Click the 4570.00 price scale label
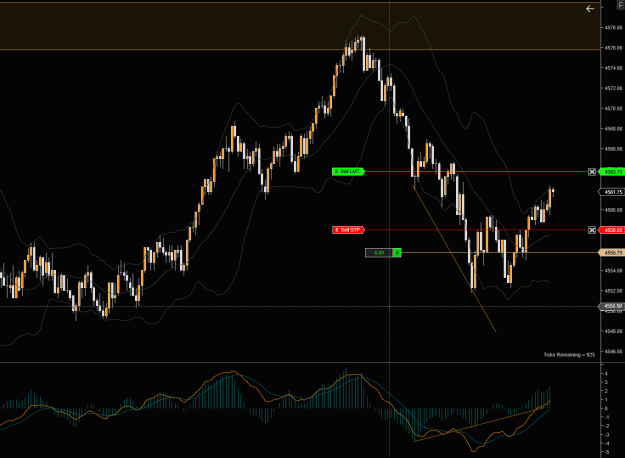Image resolution: width=625 pixels, height=458 pixels. click(613, 108)
